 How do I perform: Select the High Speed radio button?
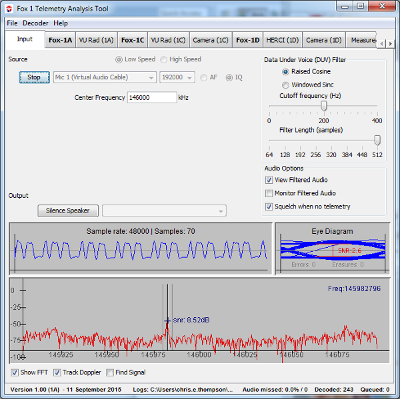(x=163, y=60)
